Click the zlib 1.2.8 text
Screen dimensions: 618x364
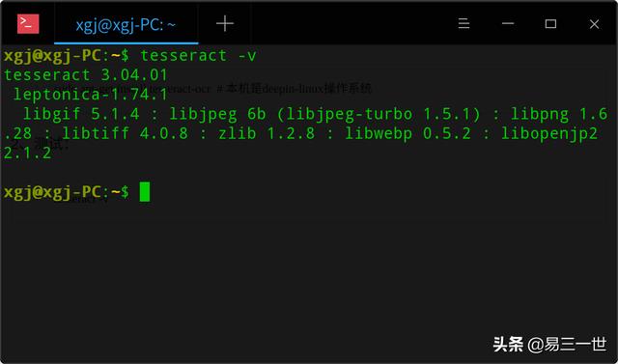pyautogui.click(x=267, y=133)
